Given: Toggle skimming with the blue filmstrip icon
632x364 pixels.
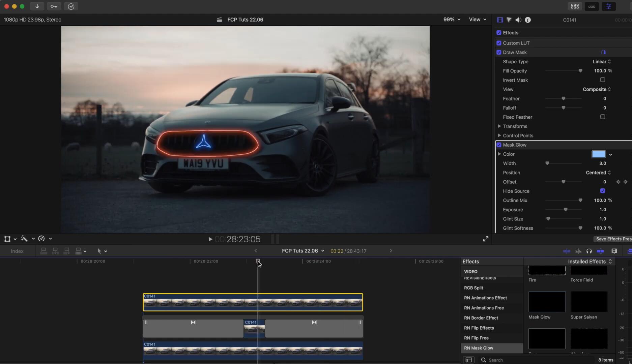Looking at the screenshot, I should click(x=600, y=251).
